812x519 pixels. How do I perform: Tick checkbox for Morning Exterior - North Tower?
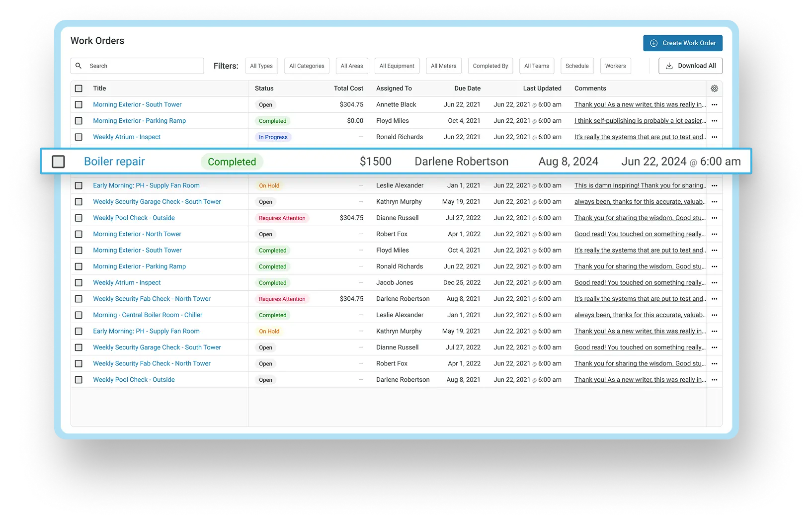pos(79,234)
